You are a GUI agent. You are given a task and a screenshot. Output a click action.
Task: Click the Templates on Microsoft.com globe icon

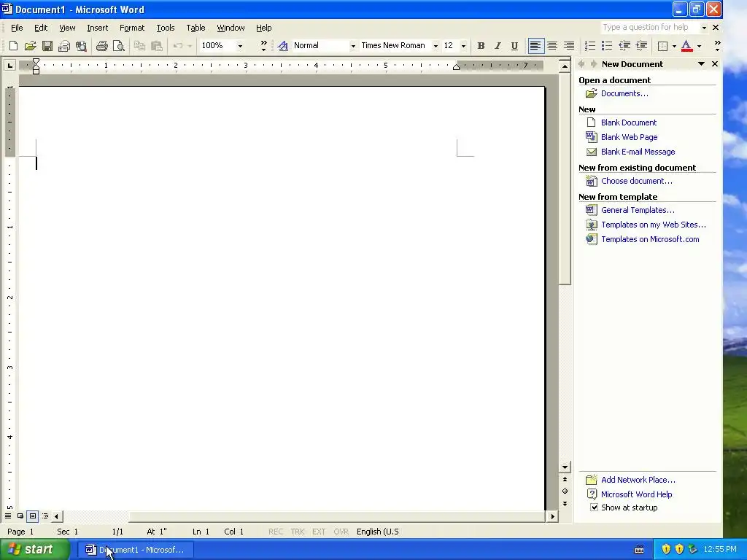click(591, 239)
